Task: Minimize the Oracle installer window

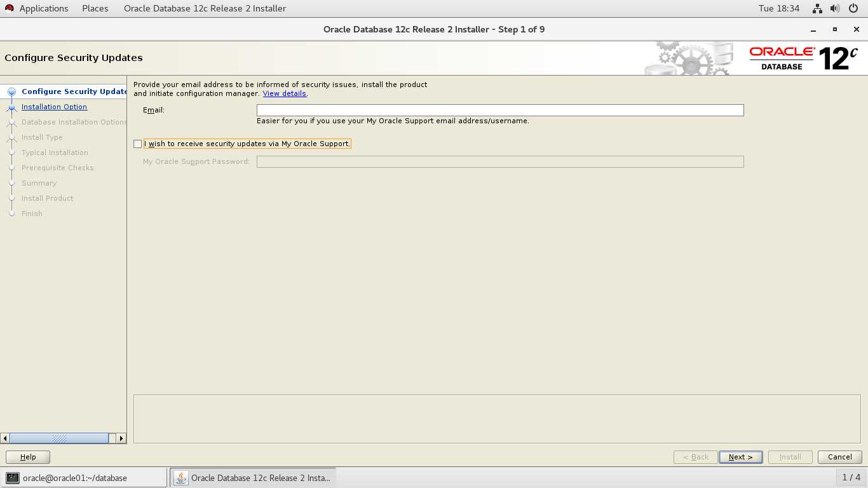Action: click(813, 30)
